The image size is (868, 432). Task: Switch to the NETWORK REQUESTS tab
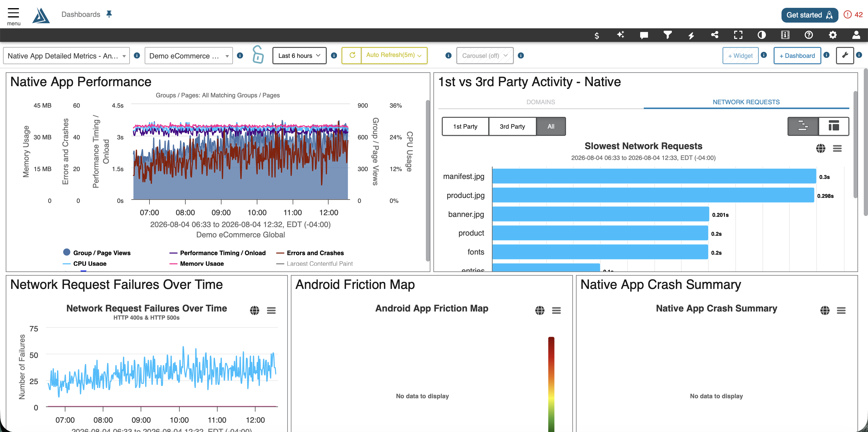click(746, 102)
